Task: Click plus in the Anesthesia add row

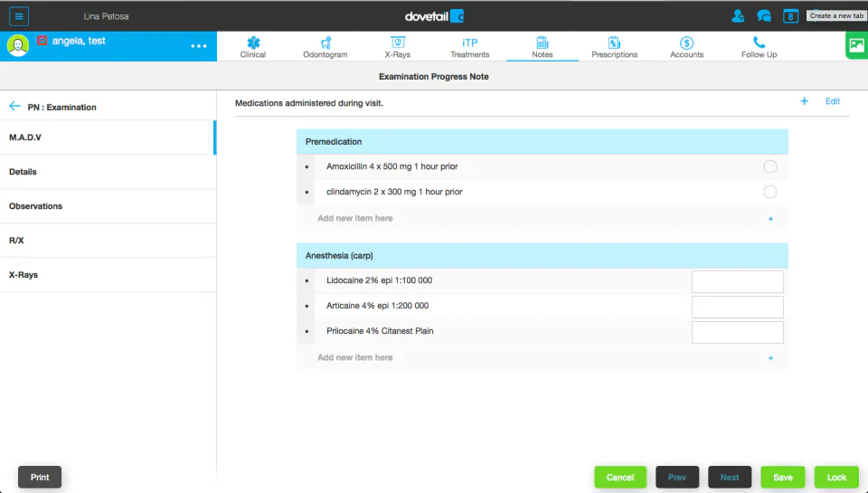Action: point(770,358)
